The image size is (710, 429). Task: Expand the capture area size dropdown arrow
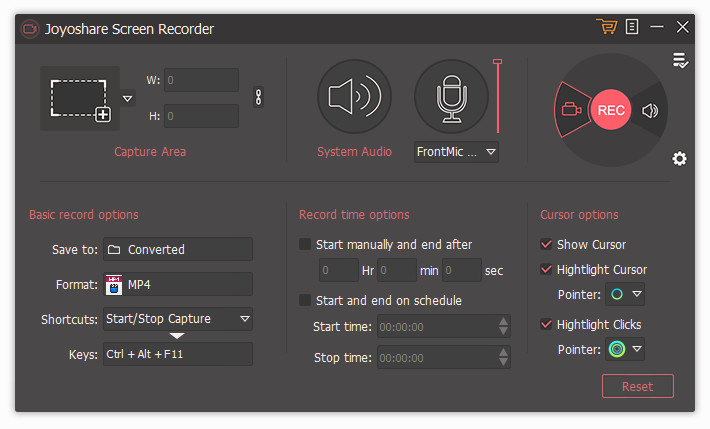coord(128,98)
